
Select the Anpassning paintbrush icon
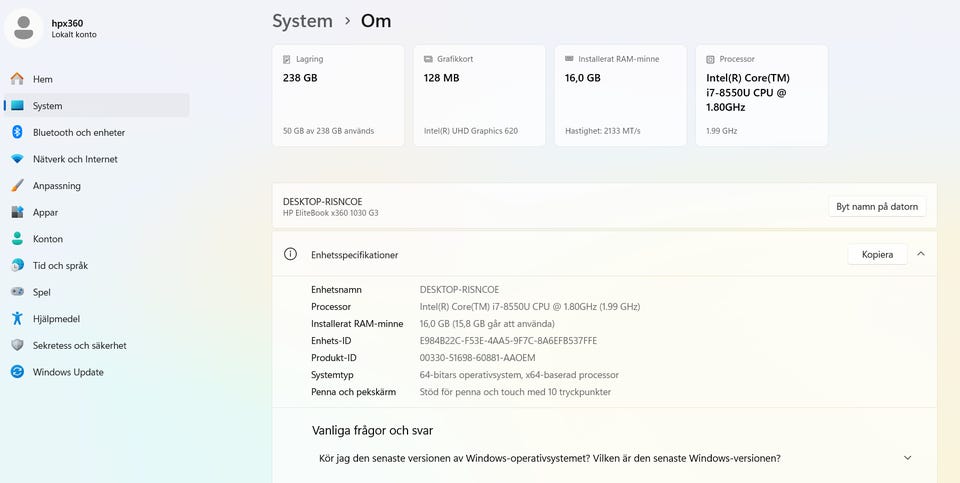tap(17, 186)
